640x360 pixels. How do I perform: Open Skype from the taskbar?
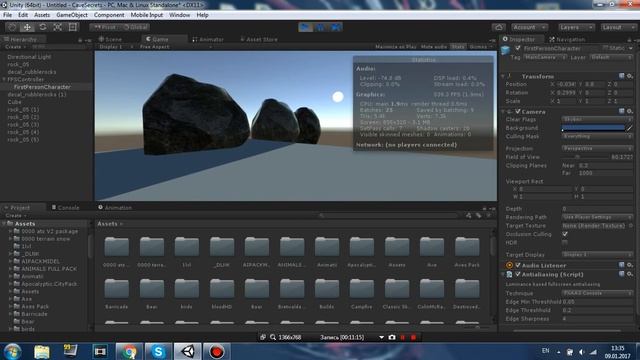158,351
